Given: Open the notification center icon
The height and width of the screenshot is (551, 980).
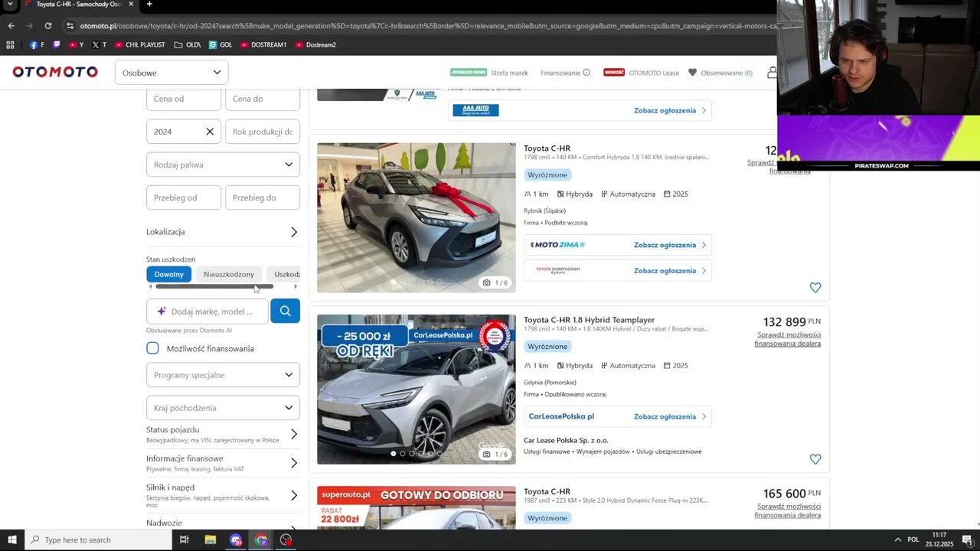Looking at the screenshot, I should tap(967, 540).
